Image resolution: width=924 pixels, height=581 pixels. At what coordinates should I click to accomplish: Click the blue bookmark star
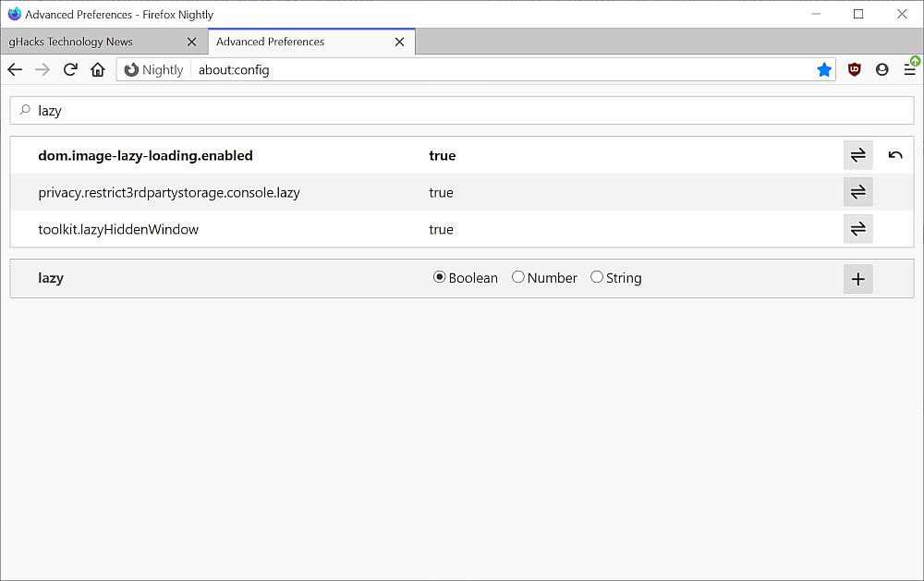coord(824,69)
